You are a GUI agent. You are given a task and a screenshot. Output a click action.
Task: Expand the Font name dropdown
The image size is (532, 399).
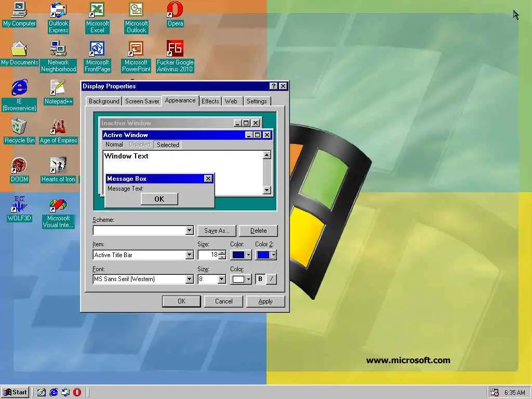[x=189, y=279]
